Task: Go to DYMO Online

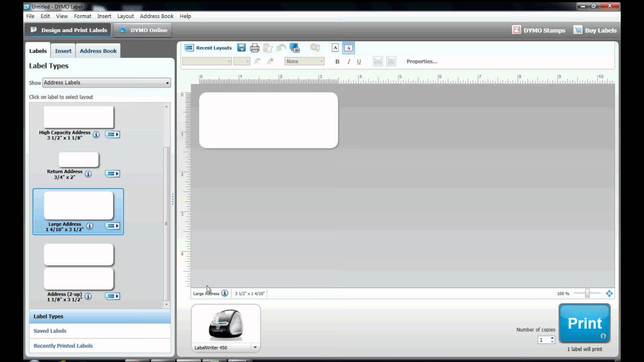Action: pos(143,30)
